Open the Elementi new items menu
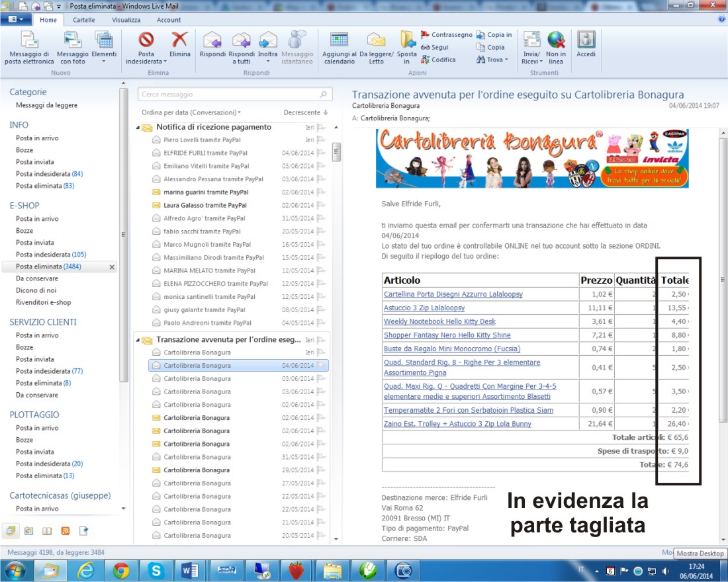The width and height of the screenshot is (728, 582). [104, 48]
